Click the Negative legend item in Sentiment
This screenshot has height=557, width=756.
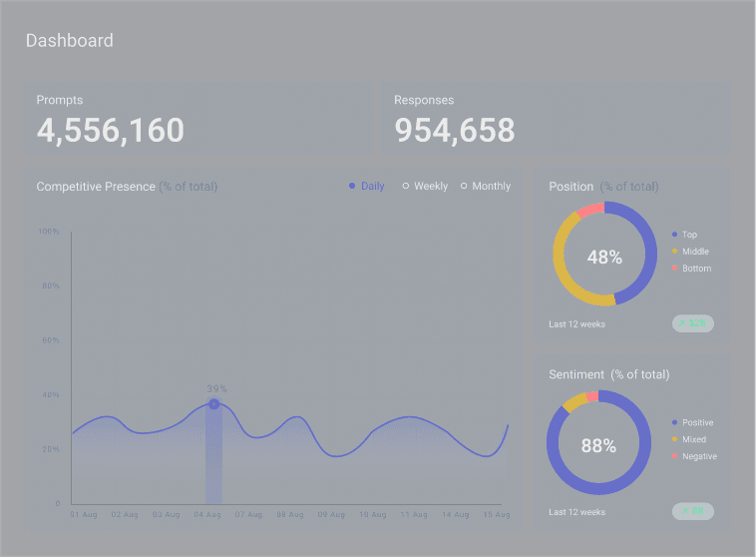(x=698, y=456)
